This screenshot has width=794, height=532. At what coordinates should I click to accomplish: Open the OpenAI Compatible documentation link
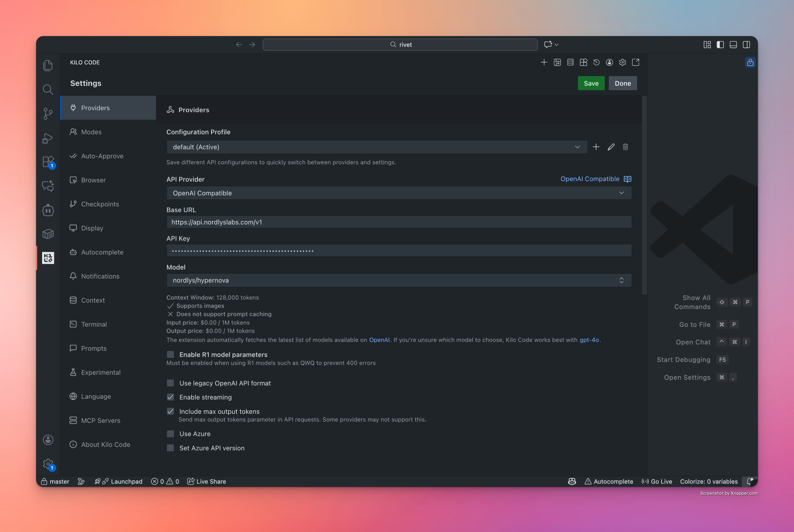pos(590,179)
